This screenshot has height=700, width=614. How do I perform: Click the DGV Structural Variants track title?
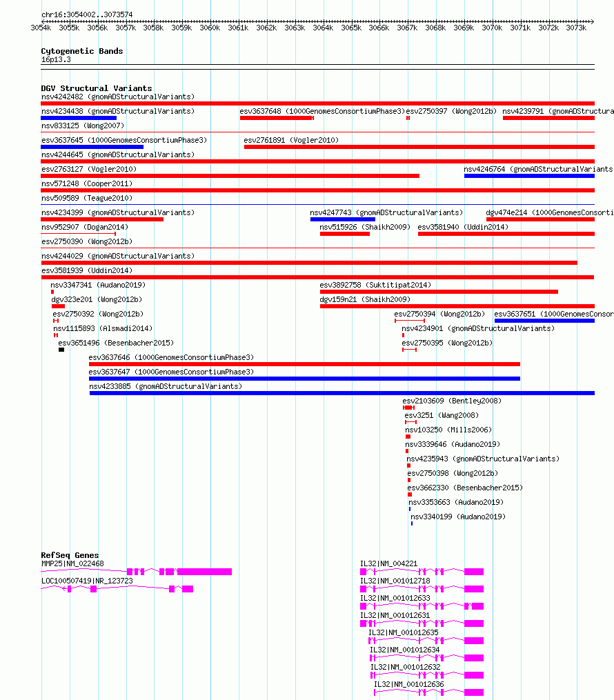(97, 88)
